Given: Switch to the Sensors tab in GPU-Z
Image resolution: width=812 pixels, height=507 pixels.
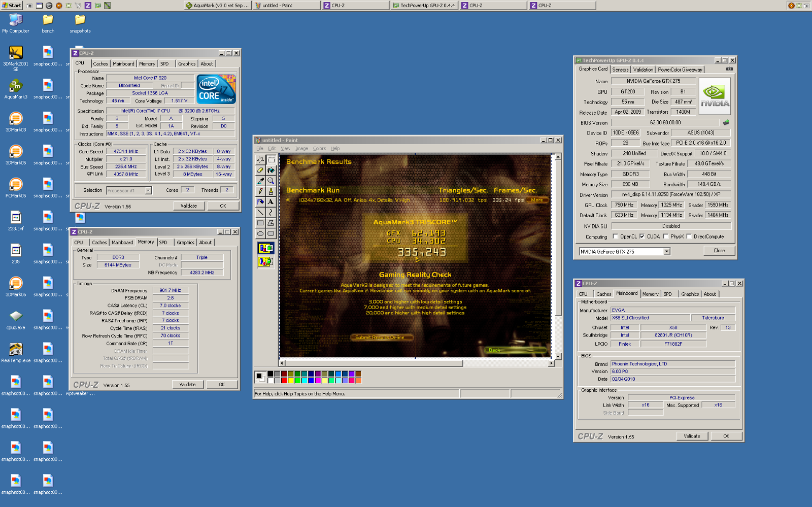Looking at the screenshot, I should [620, 70].
